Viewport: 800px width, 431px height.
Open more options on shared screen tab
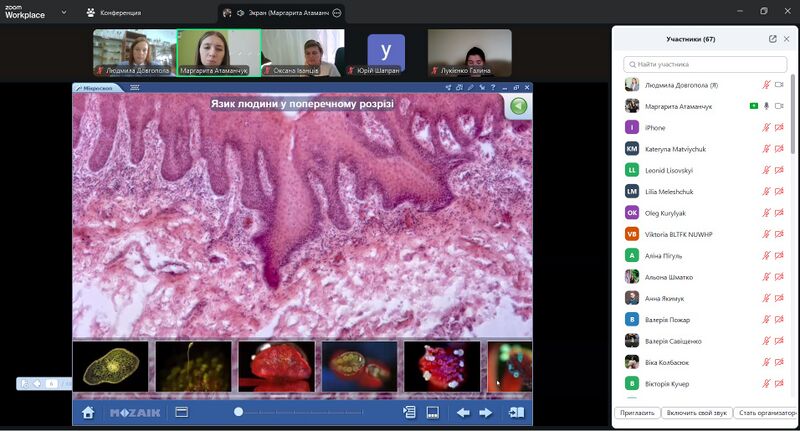click(337, 13)
